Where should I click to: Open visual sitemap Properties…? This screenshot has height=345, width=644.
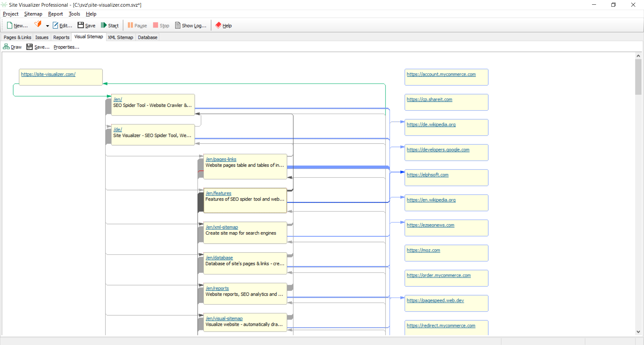tap(66, 47)
